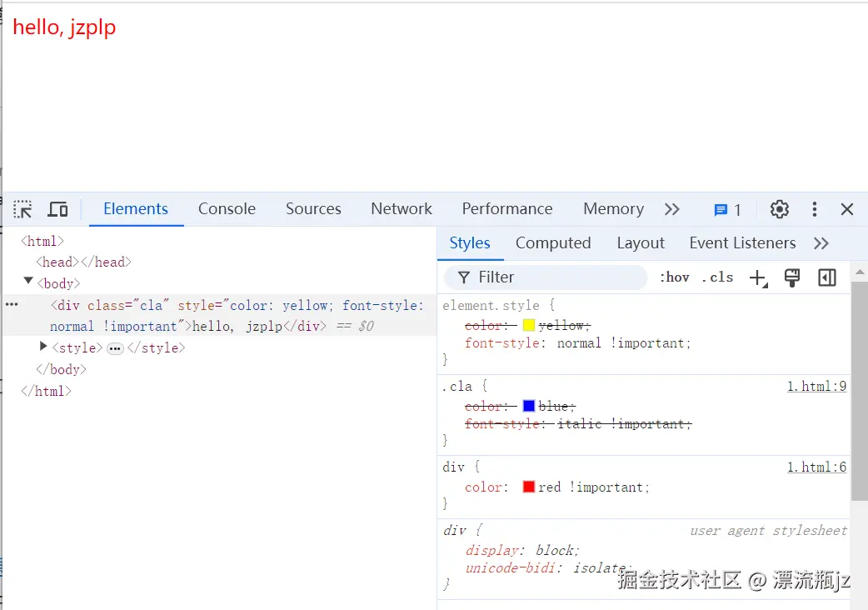Open DevTools settings gear
Screen dimensions: 868x610
click(779, 209)
